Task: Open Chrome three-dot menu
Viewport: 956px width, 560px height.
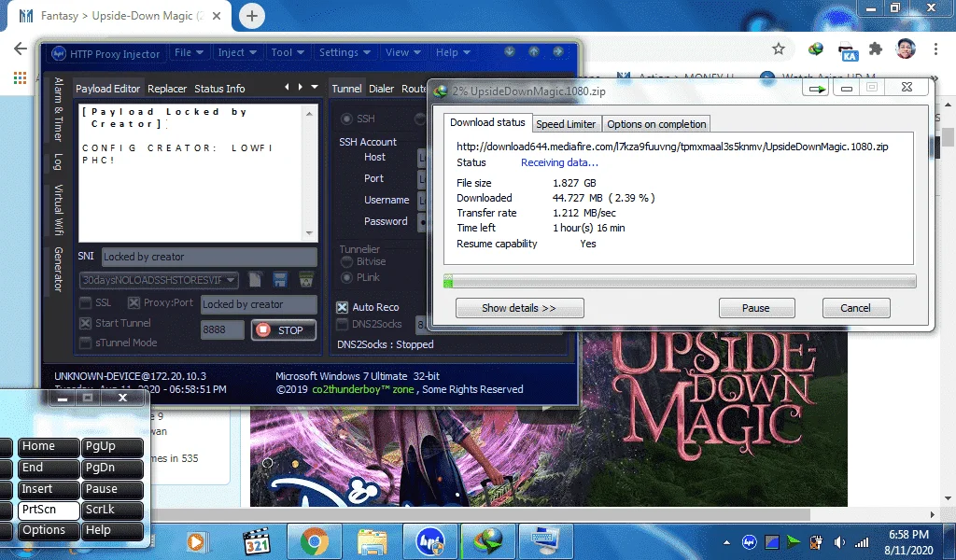Action: (x=935, y=49)
